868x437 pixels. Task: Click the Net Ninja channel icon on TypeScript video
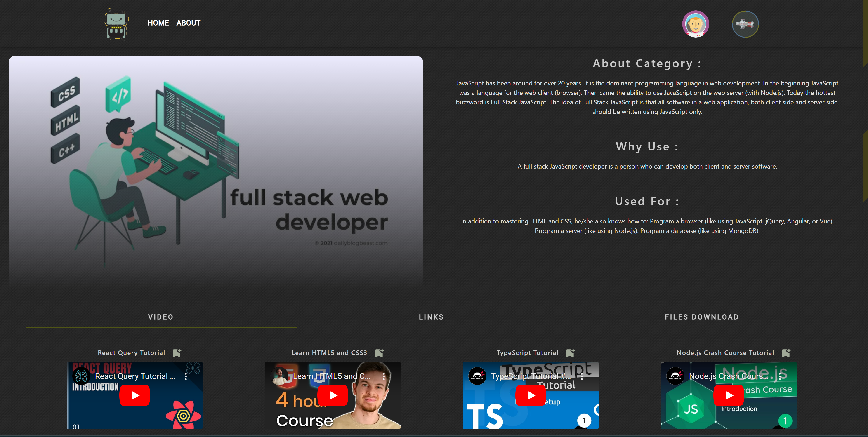477,376
